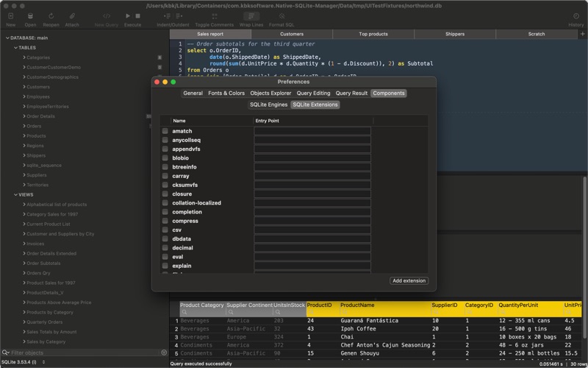Expand the Order Details table node
Image resolution: width=588 pixels, height=368 pixels.
tap(24, 116)
